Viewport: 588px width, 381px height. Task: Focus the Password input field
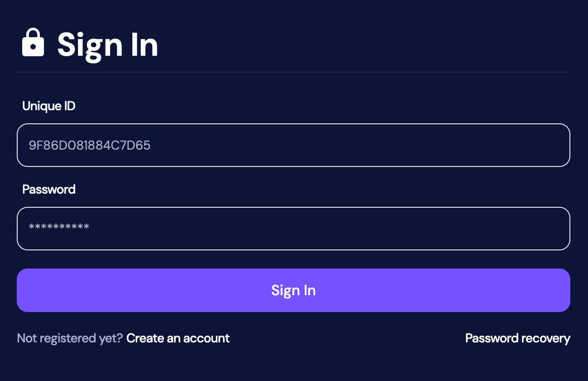tap(293, 229)
